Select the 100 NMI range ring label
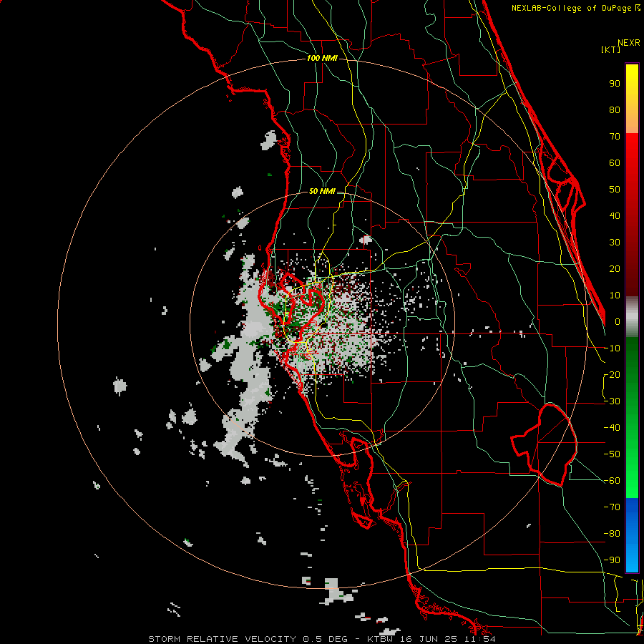 pyautogui.click(x=322, y=58)
